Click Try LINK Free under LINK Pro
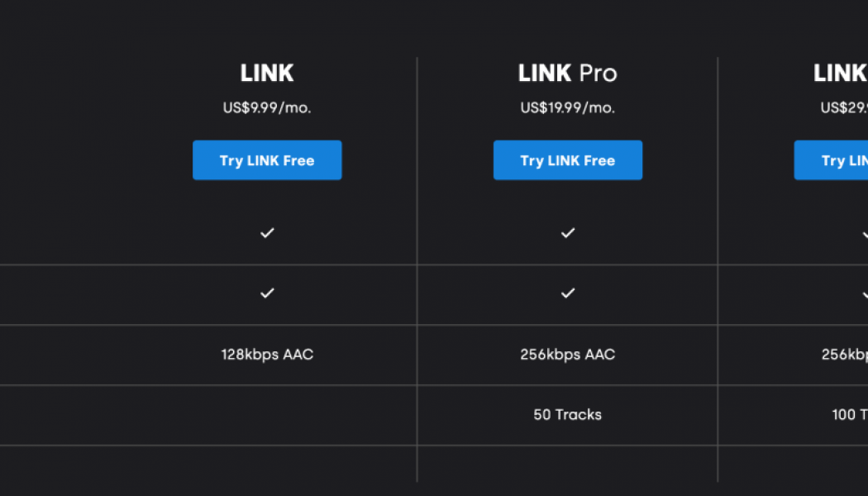Screen dimensions: 868x496 pyautogui.click(x=568, y=160)
